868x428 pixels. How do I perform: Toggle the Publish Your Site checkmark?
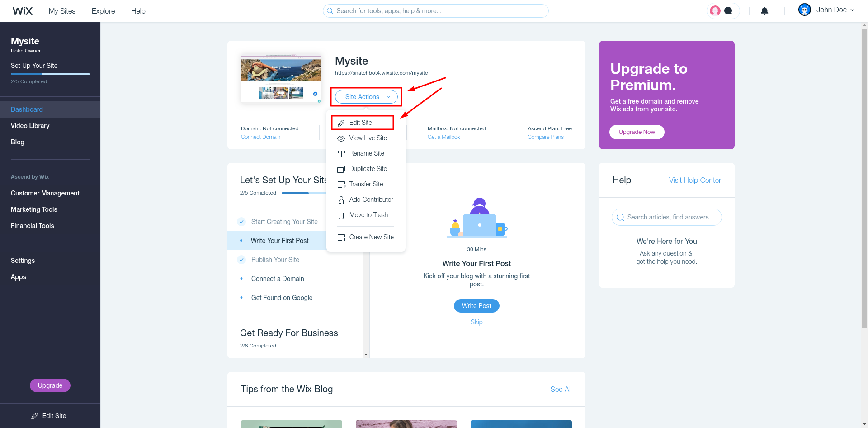click(x=241, y=260)
